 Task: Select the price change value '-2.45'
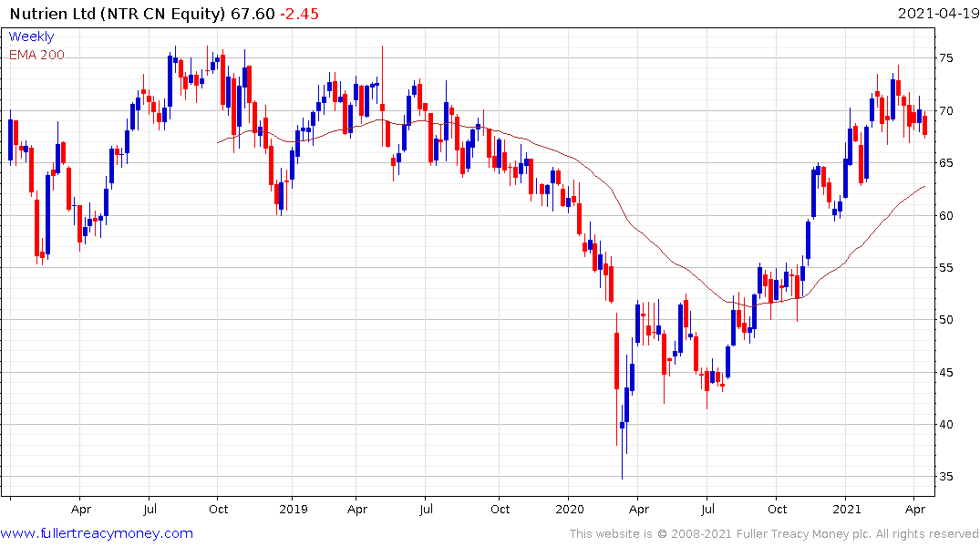coord(299,14)
